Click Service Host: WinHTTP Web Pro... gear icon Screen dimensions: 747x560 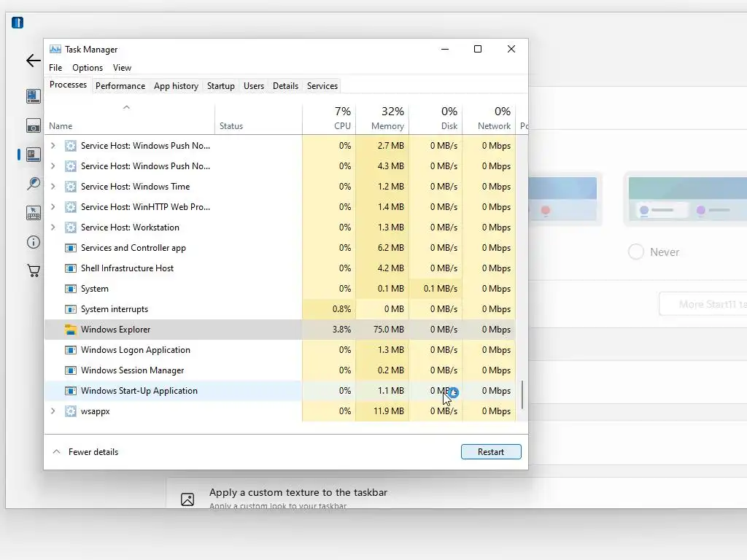71,207
